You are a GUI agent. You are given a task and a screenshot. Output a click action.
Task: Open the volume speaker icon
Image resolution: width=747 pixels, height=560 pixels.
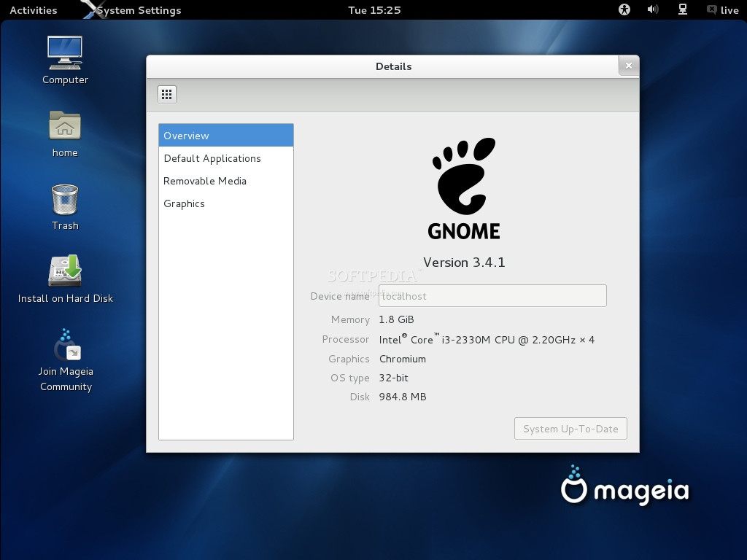pos(653,9)
